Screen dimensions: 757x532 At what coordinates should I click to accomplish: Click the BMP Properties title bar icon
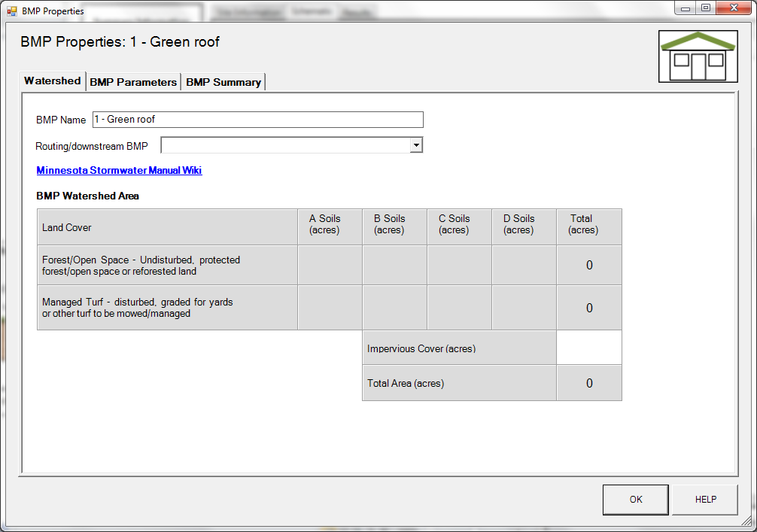[x=12, y=11]
